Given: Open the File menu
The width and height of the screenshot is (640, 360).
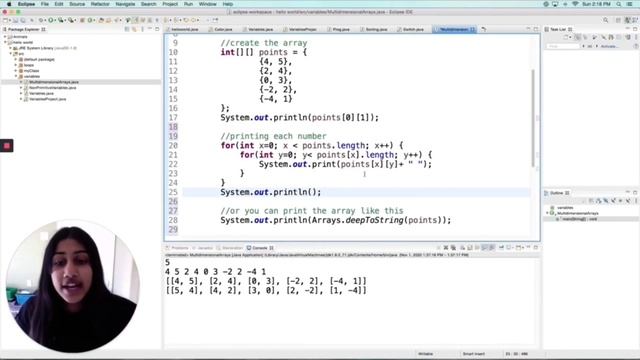Looking at the screenshot, I should (44, 4).
